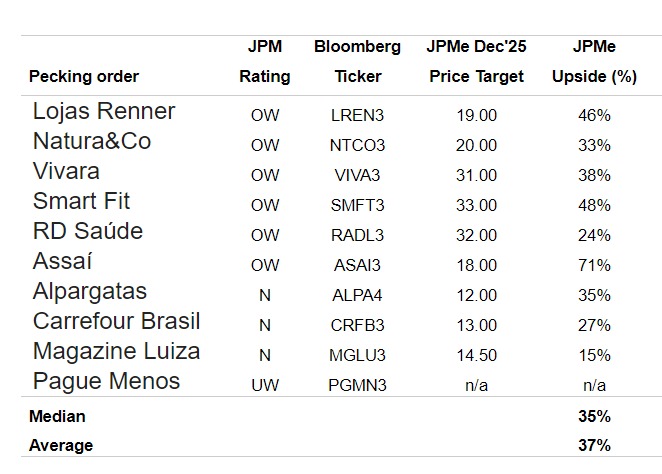
Task: Click the Bloomberg Ticker column header
Action: 357,62
